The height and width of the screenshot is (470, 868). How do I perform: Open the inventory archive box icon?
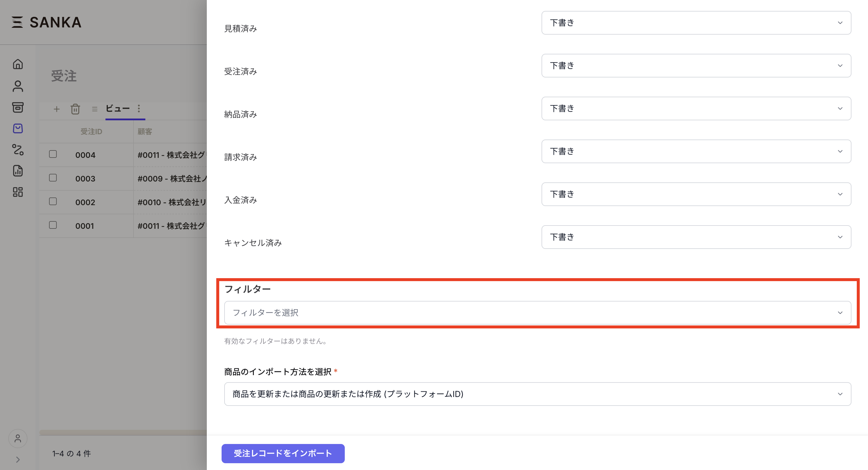coord(18,108)
